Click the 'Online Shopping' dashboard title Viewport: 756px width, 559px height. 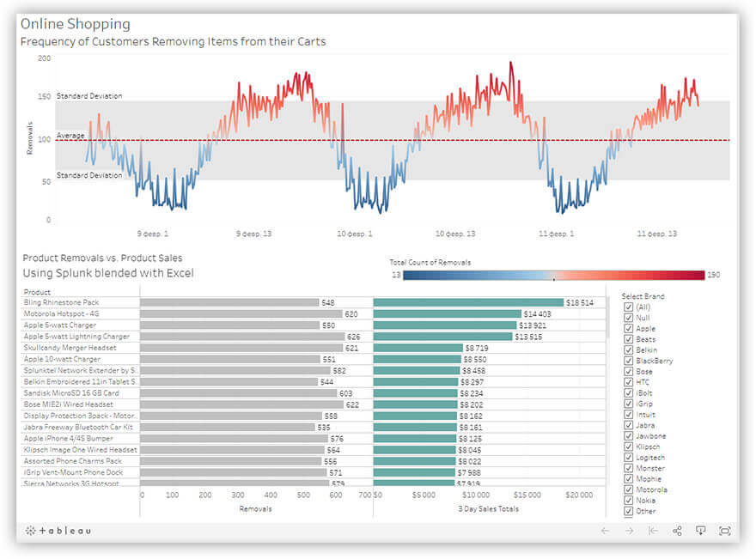coord(76,23)
